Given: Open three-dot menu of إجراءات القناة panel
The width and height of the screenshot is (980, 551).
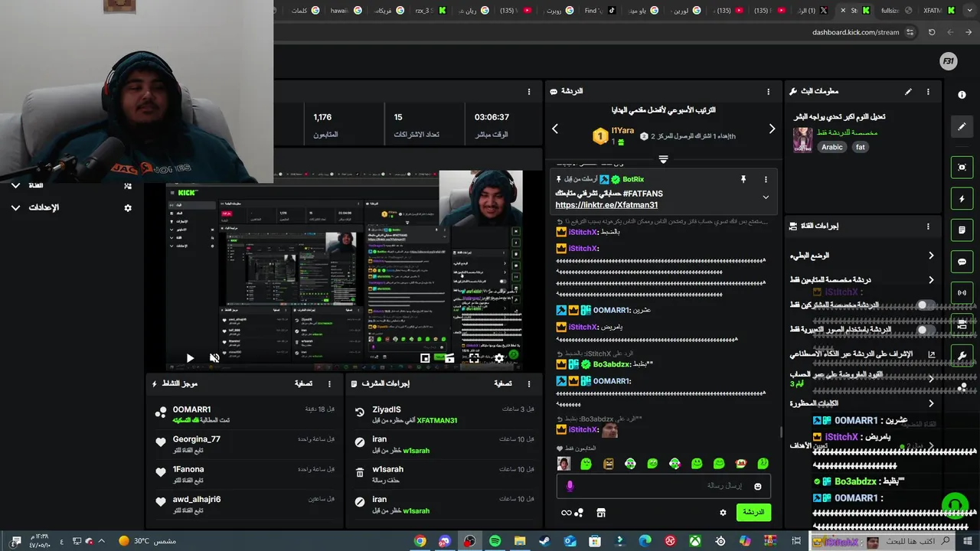Looking at the screenshot, I should (x=928, y=227).
